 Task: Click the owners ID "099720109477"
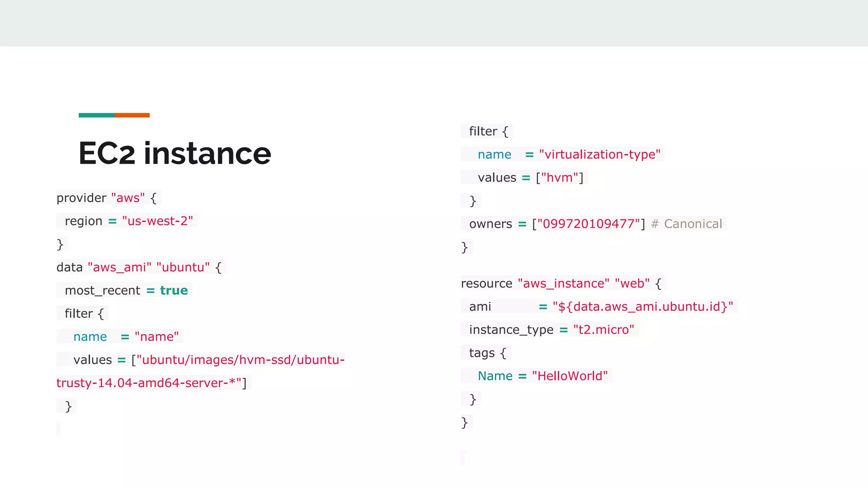point(588,224)
